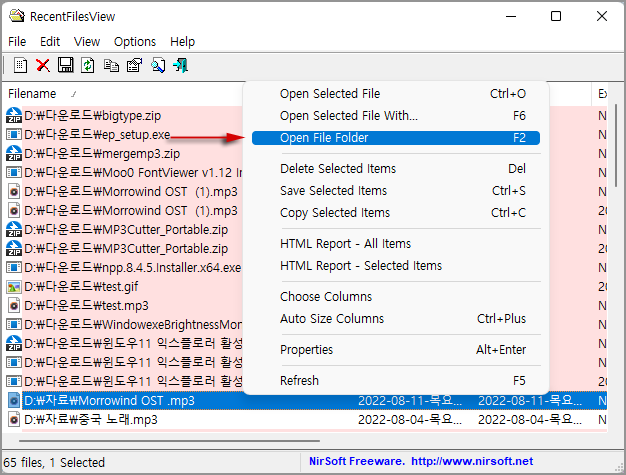Click the floppy disk save toolbar icon
626x475 pixels.
tap(65, 65)
